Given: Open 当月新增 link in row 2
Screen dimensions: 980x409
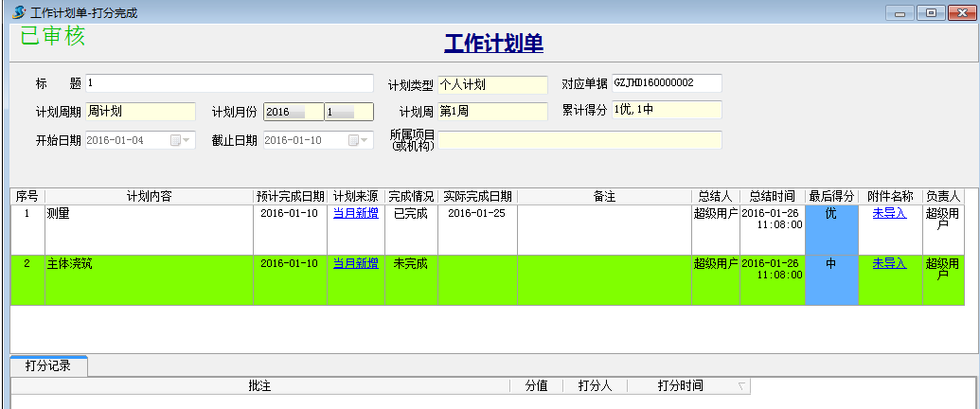Looking at the screenshot, I should [x=356, y=263].
